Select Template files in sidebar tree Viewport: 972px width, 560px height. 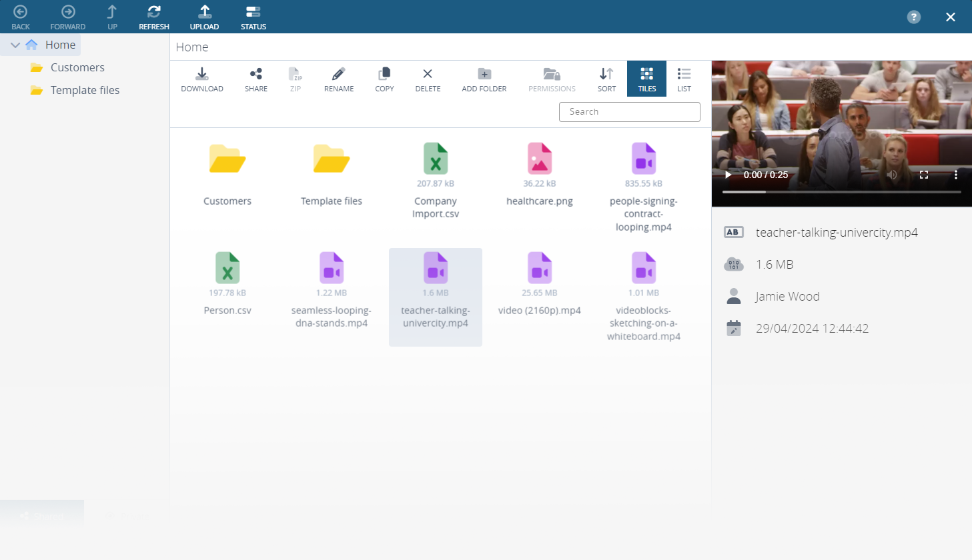point(85,90)
